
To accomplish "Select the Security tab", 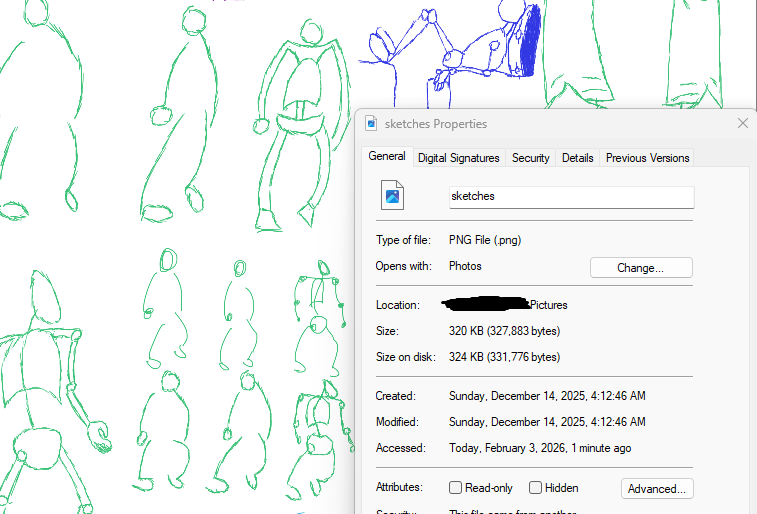I will (x=530, y=158).
